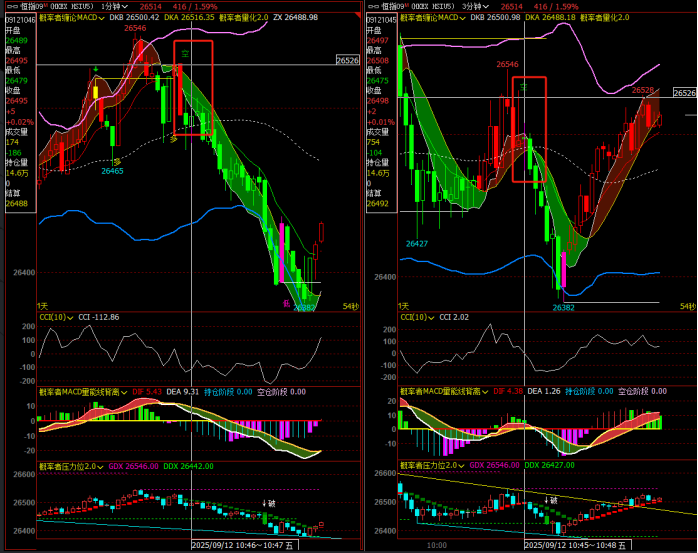Click the green down arrow signal on left chart
The image size is (698, 553).
point(95,68)
